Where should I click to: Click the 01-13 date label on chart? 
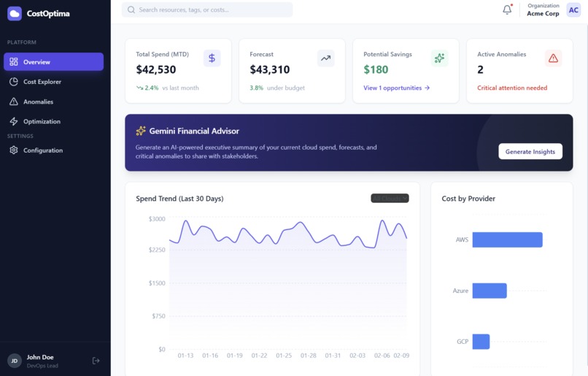click(185, 356)
